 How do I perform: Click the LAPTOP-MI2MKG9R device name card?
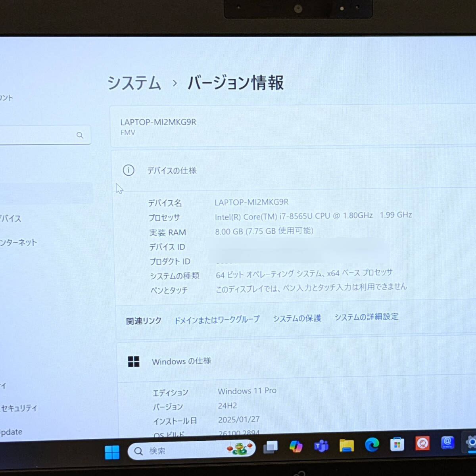click(293, 126)
